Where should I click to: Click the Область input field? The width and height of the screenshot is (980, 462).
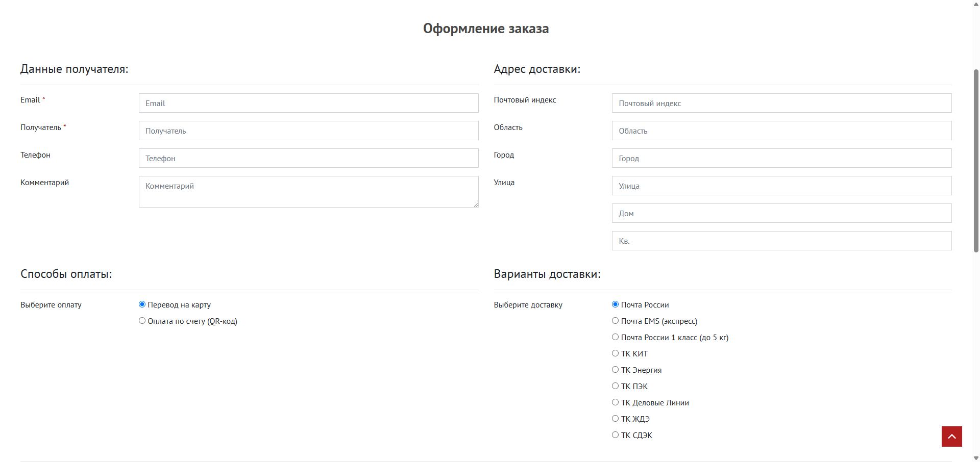pyautogui.click(x=781, y=131)
